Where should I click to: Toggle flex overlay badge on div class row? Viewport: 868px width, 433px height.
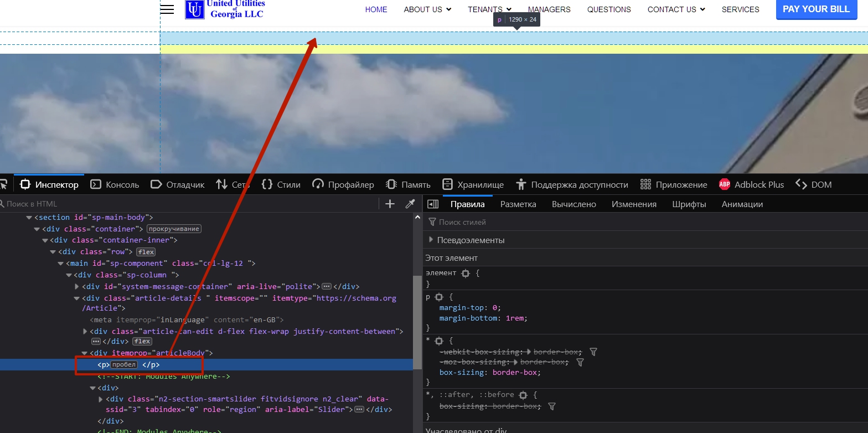coord(146,252)
